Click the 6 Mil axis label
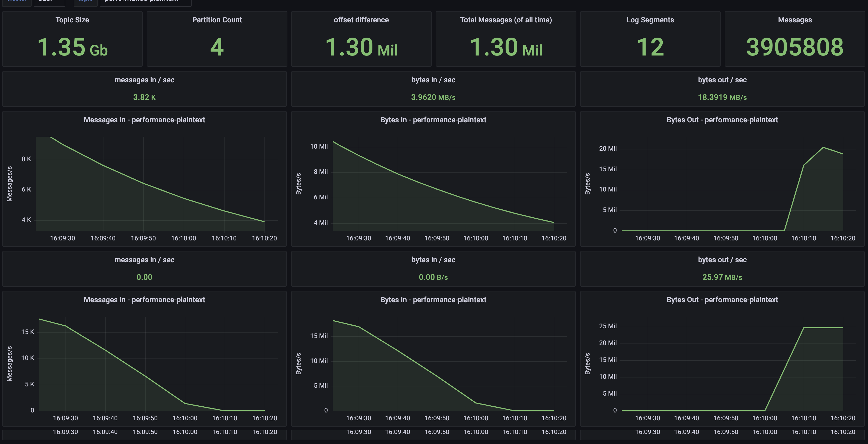 (x=321, y=198)
